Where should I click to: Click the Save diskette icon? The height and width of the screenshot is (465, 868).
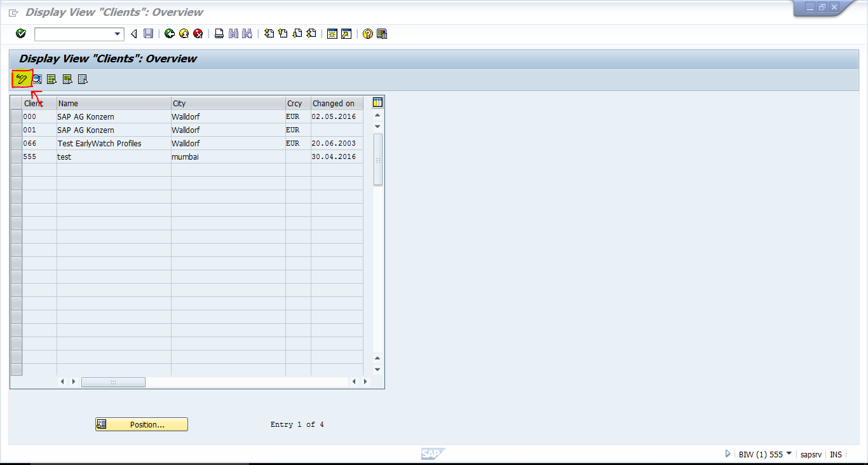(x=148, y=34)
